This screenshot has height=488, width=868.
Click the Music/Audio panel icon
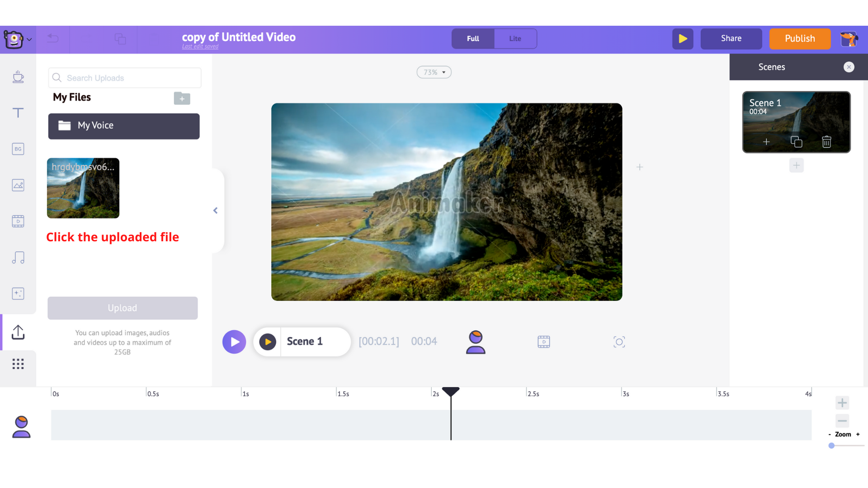click(18, 258)
